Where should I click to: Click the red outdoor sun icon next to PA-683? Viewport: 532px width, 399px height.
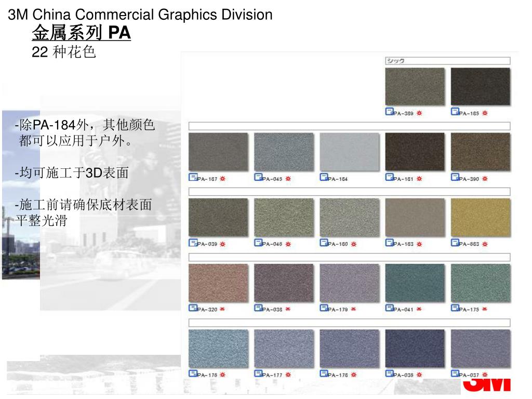tap(485, 244)
